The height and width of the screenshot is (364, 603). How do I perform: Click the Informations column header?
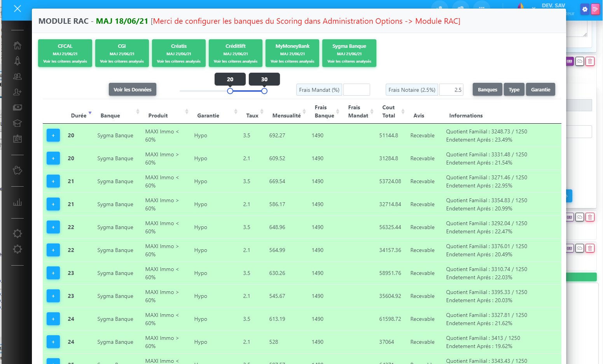pyautogui.click(x=466, y=115)
